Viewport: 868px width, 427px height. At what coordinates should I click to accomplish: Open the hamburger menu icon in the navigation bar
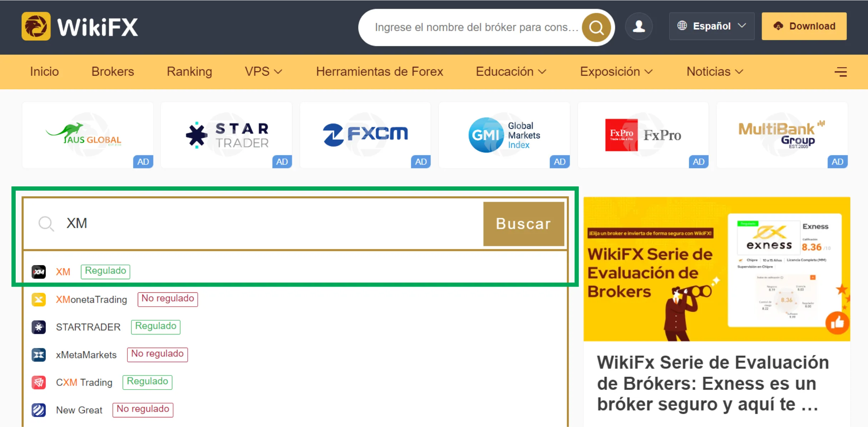[x=841, y=72]
